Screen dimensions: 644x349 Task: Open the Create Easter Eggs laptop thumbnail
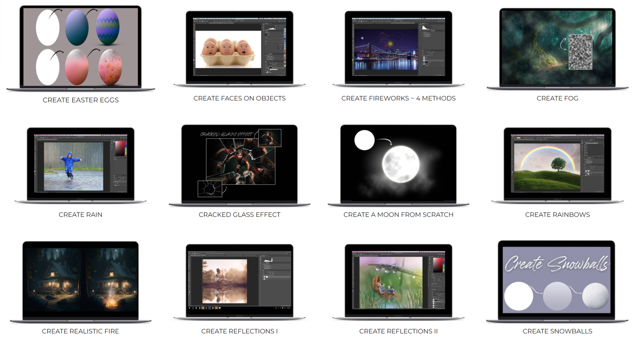click(x=80, y=47)
